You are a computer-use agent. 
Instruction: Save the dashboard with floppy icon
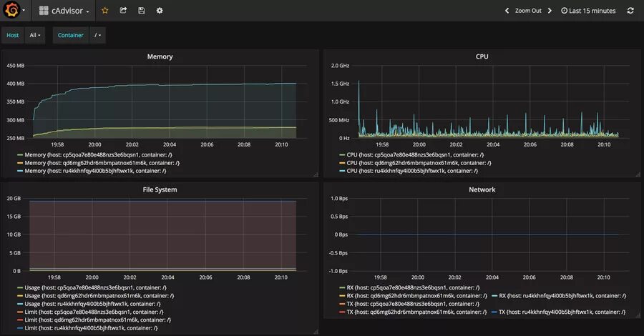coord(141,11)
